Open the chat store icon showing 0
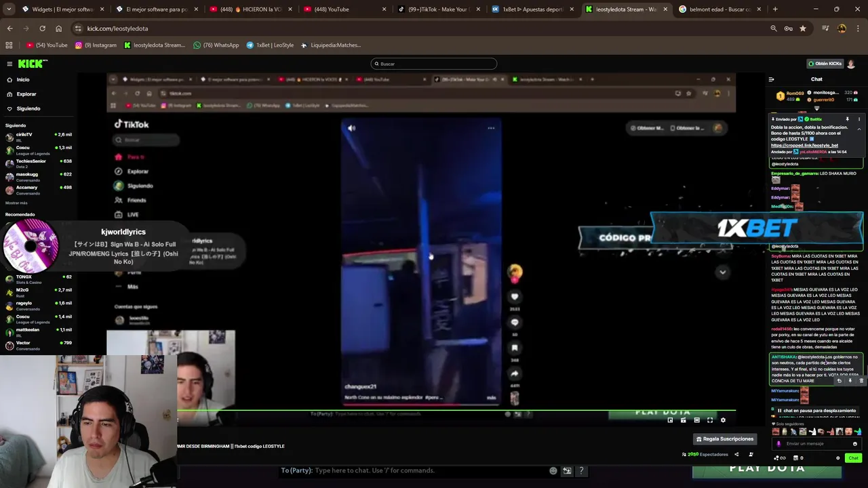The image size is (868, 488). pos(798,457)
